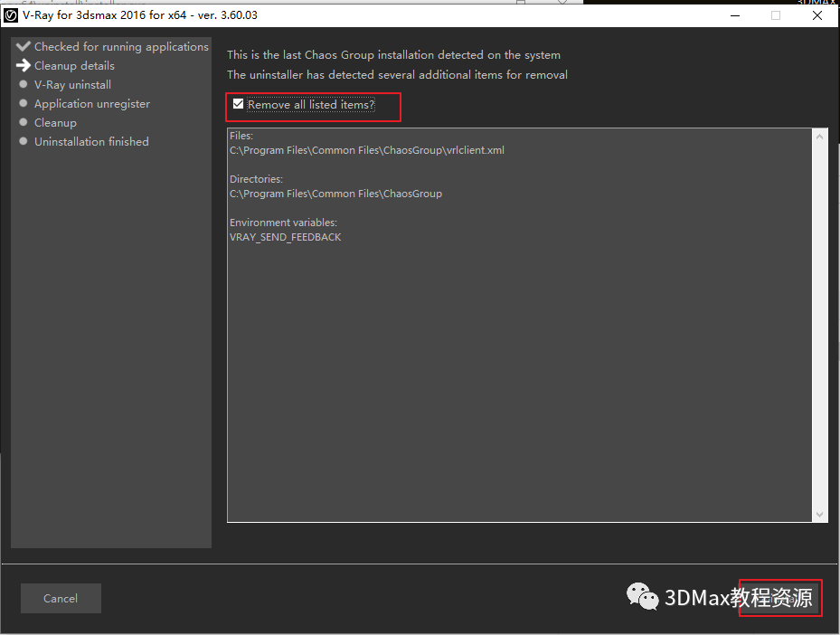Image resolution: width=840 pixels, height=635 pixels.
Task: Click the Cancel button
Action: [x=61, y=598]
